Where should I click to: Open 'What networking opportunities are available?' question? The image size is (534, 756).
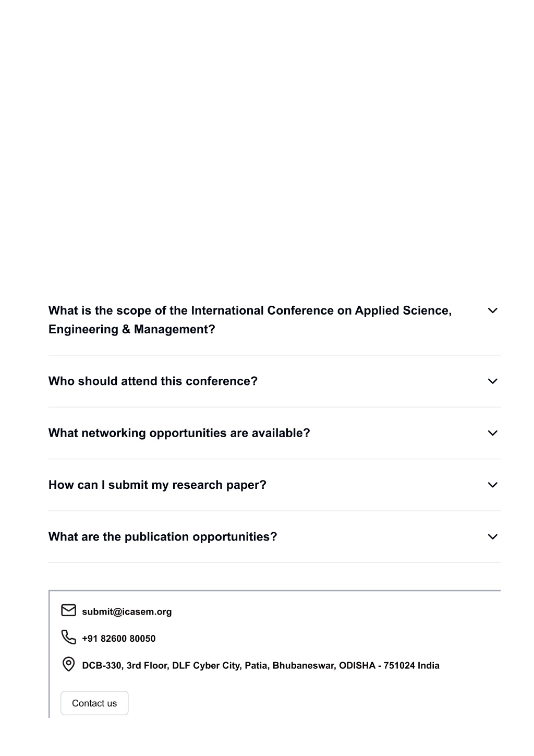pos(274,433)
